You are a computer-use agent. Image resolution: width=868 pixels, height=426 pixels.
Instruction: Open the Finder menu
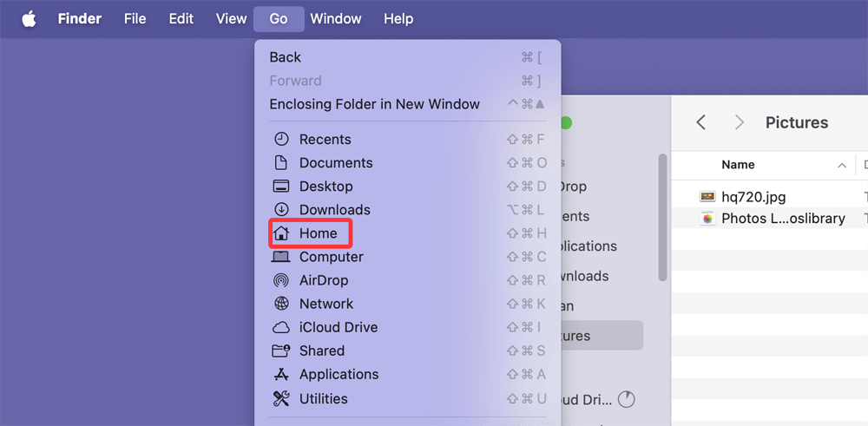pyautogui.click(x=79, y=19)
